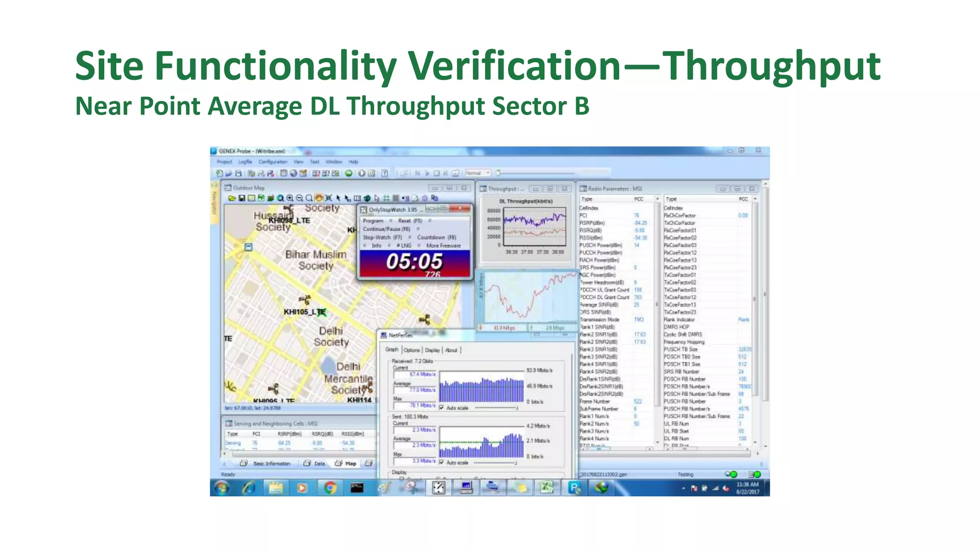Open Windows Start button
Viewport: 980px width, 551px height.
(222, 487)
